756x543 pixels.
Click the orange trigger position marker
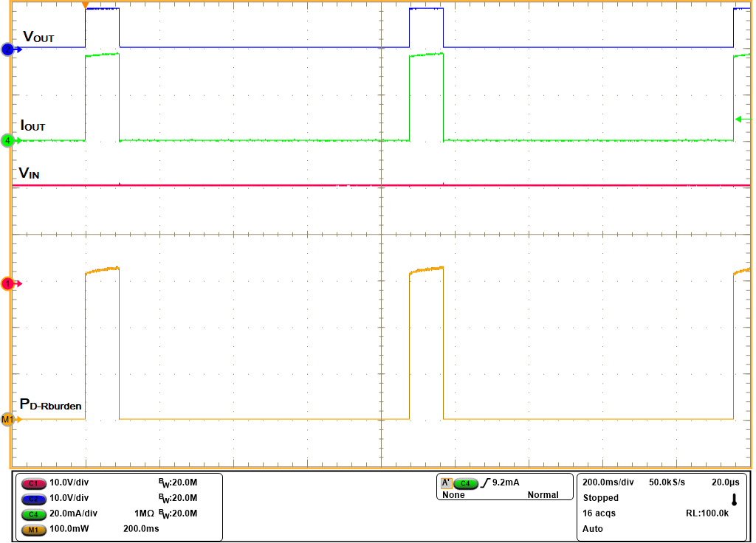[85, 5]
